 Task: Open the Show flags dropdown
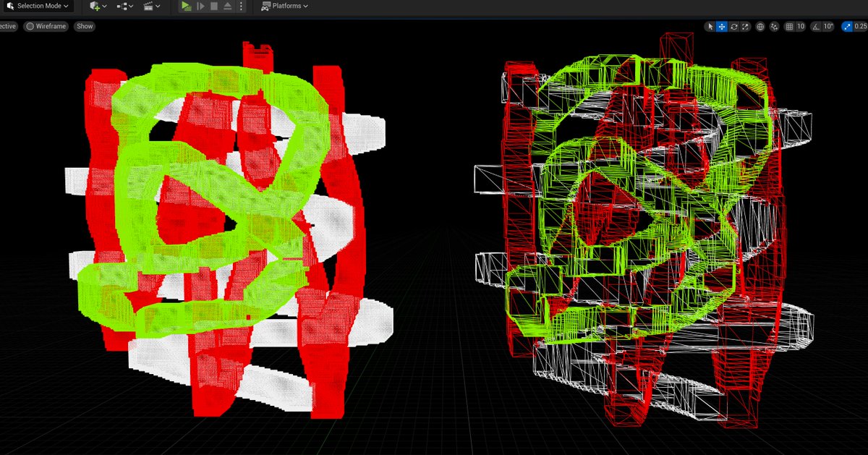(x=84, y=26)
